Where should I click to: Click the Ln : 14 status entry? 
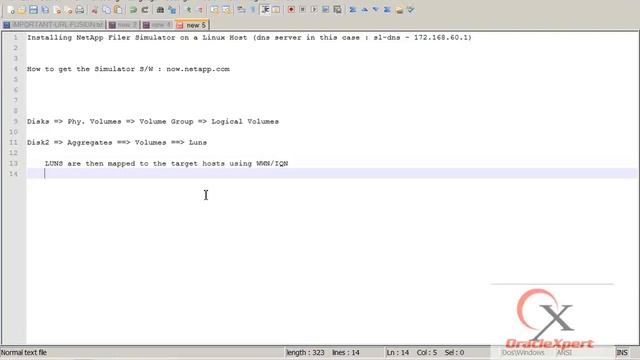[x=398, y=352]
